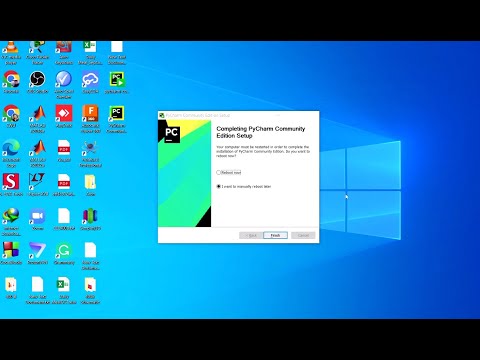Click the Finish button in setup dialog
The width and height of the screenshot is (480, 360).
275,235
